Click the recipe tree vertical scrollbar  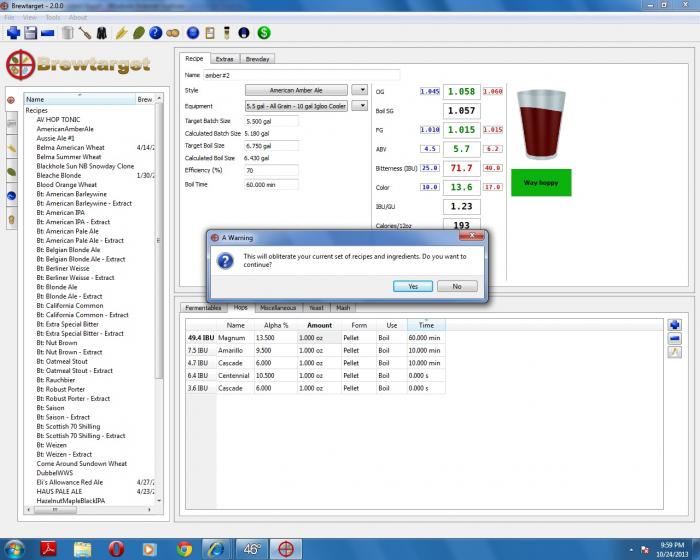[x=159, y=241]
